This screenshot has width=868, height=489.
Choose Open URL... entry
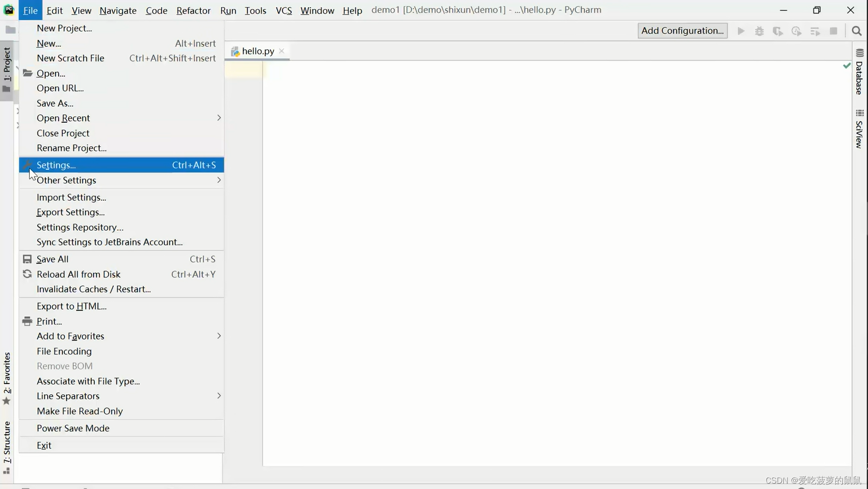[121, 88]
